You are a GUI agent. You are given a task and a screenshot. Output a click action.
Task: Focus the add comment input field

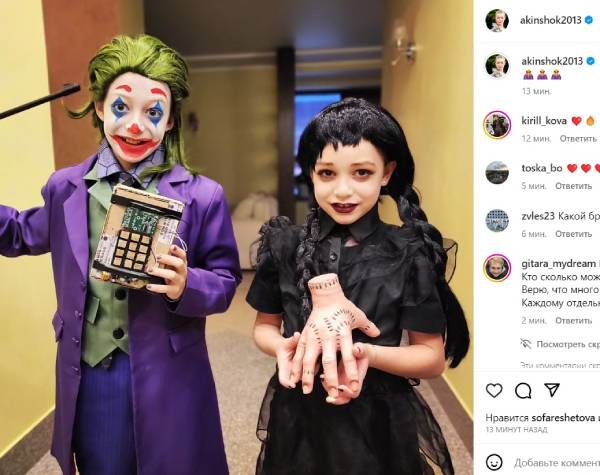pos(557,463)
